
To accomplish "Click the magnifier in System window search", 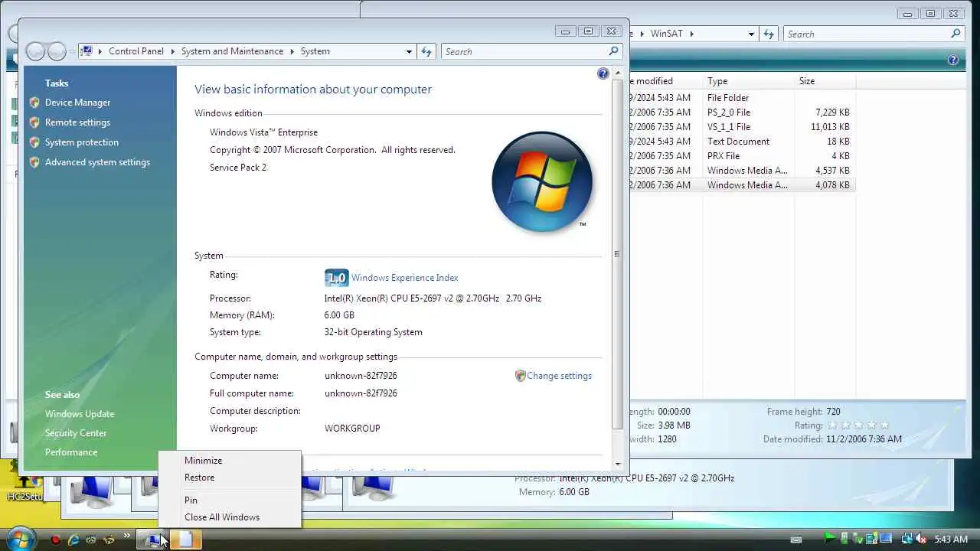I will coord(613,51).
